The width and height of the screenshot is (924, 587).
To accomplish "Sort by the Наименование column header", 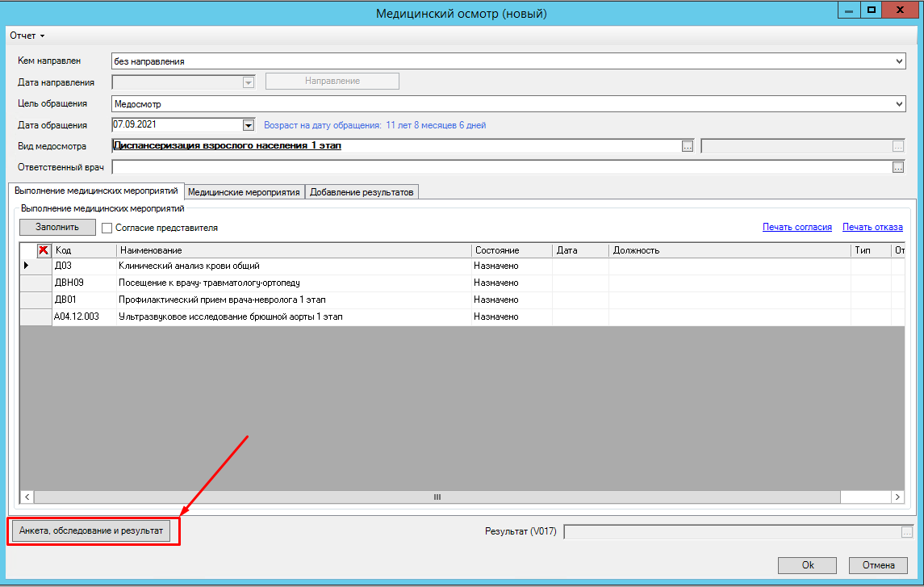I will click(294, 250).
